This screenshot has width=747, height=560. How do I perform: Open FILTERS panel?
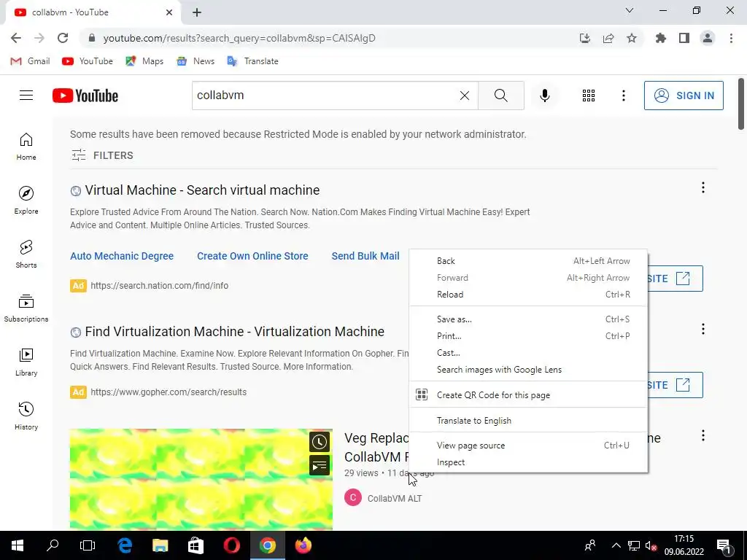pos(102,155)
